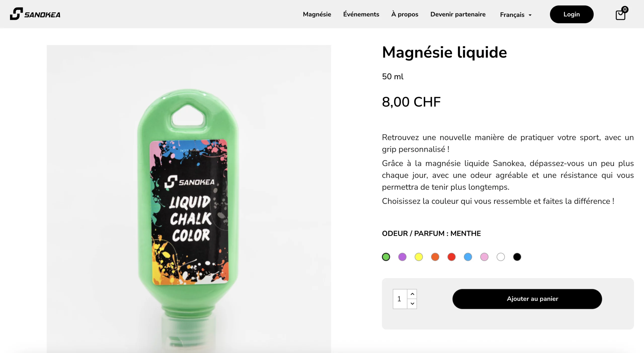Expand the Français language dropdown
Viewport: 644px width, 353px height.
tap(516, 15)
